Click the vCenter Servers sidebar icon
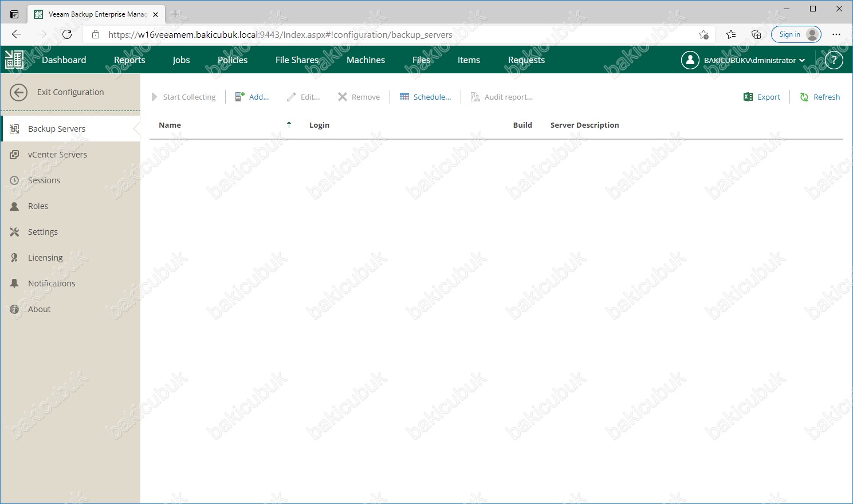The height and width of the screenshot is (504, 853). click(x=15, y=155)
